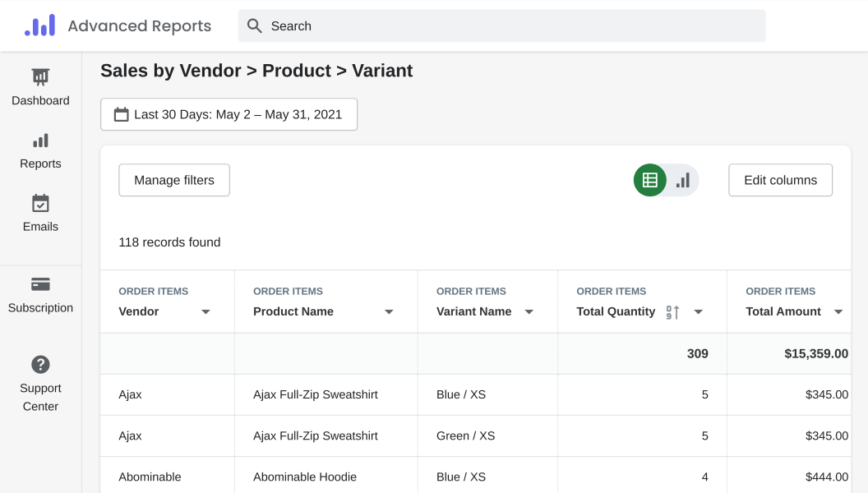Expand the Product Name column dropdown arrow

(389, 312)
